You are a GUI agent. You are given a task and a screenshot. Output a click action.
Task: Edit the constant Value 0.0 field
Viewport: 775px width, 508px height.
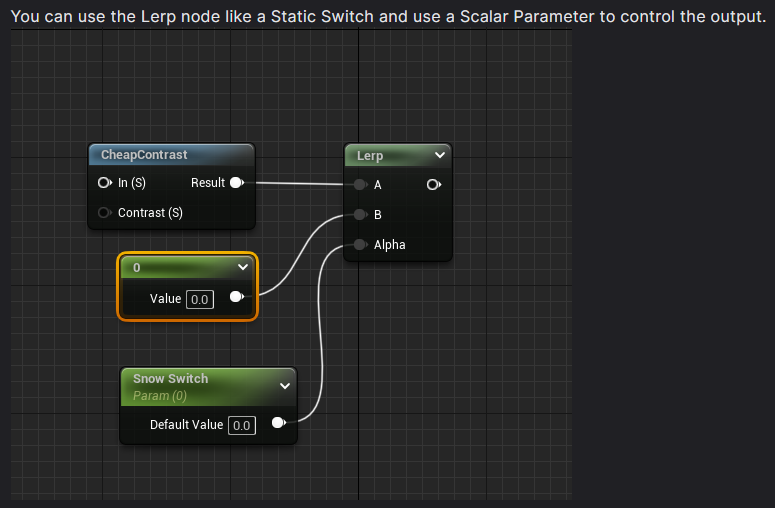[200, 299]
